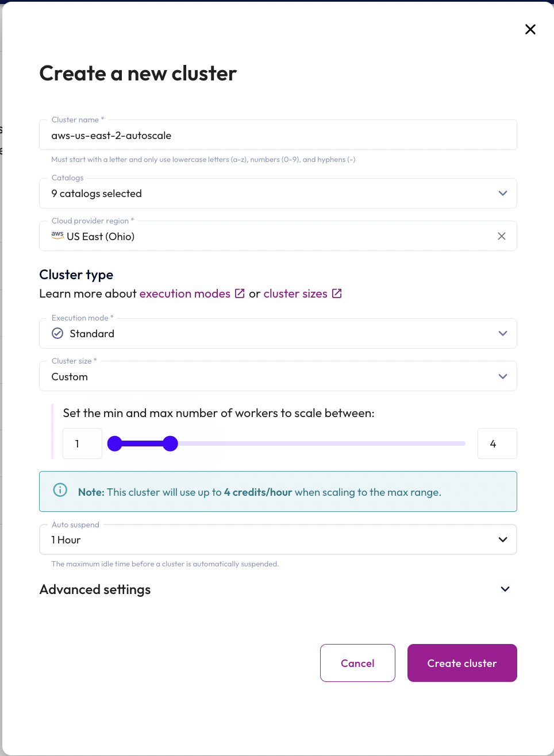
Task: Clear the US East (Ohio) region selection
Action: [502, 236]
